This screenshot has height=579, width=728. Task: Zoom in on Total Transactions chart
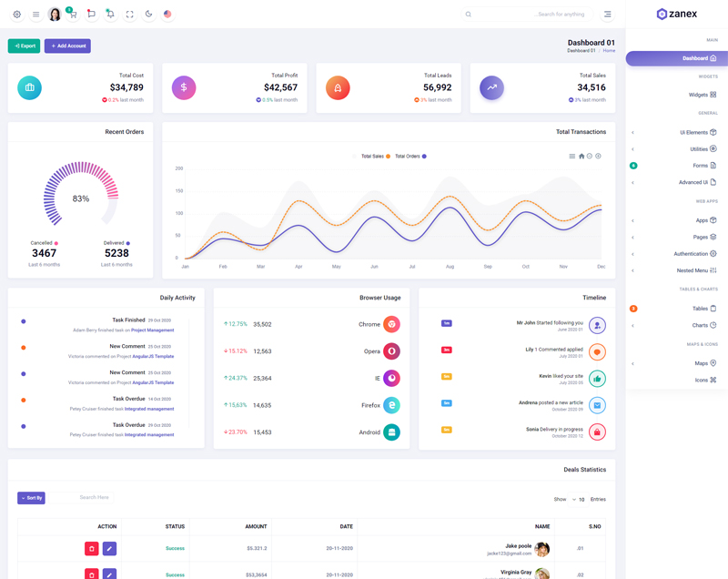point(598,157)
